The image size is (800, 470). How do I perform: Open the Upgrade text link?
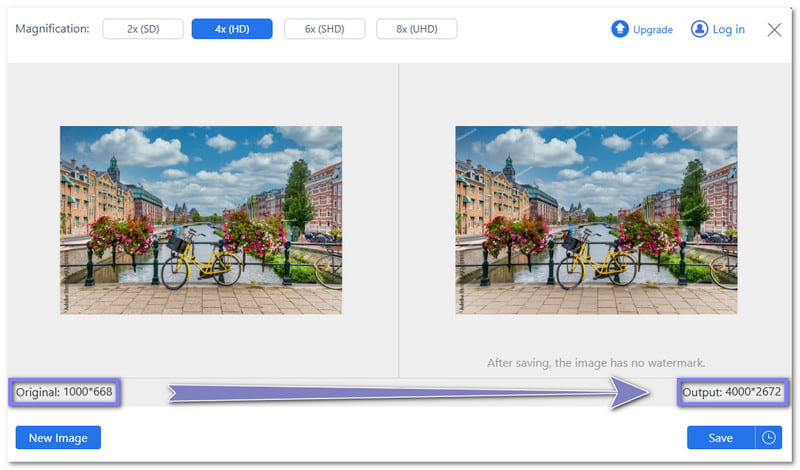[653, 29]
